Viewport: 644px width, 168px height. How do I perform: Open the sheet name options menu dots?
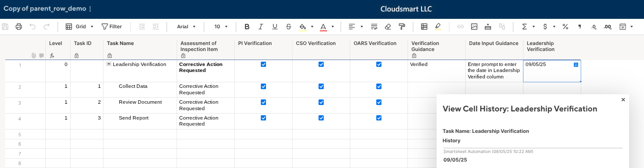[90, 9]
